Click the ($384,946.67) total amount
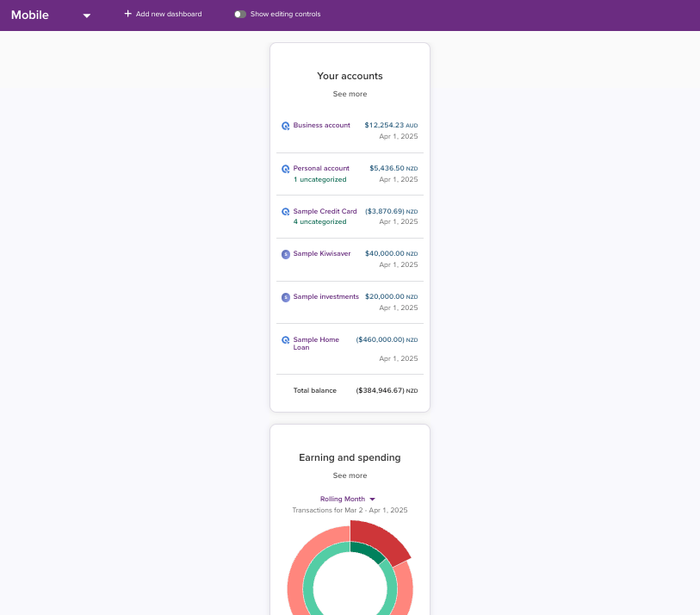The width and height of the screenshot is (700, 615). [387, 390]
